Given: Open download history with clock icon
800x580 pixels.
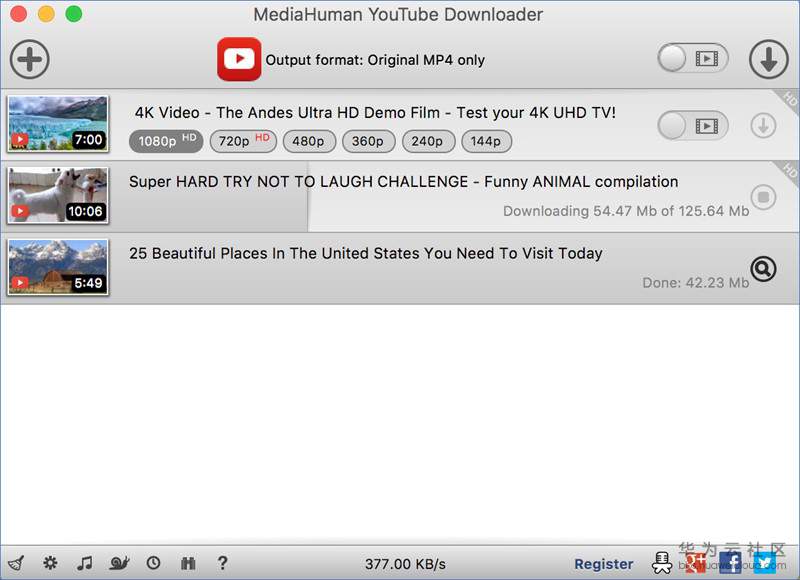Looking at the screenshot, I should pos(154,563).
